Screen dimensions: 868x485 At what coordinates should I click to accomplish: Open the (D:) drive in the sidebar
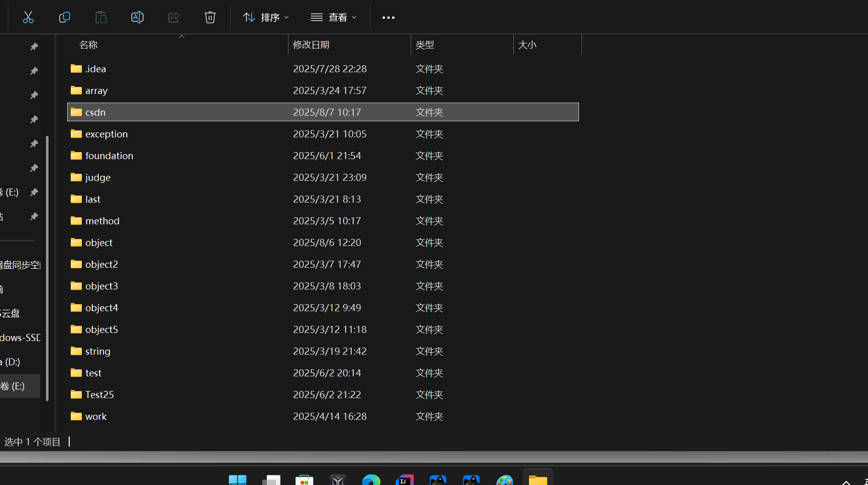pyautogui.click(x=10, y=362)
